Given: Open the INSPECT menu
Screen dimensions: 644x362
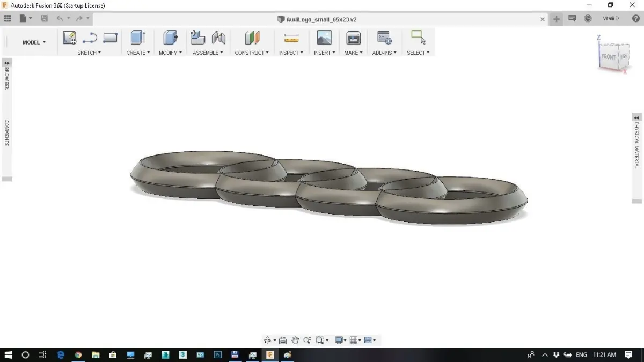Looking at the screenshot, I should pyautogui.click(x=291, y=53).
